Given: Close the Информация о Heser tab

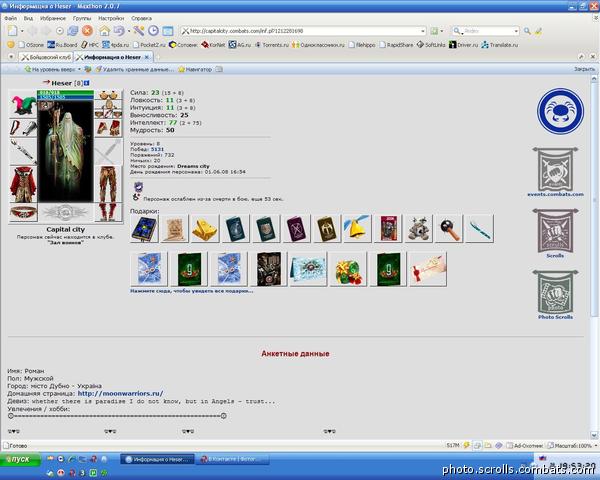Looking at the screenshot, I should (x=147, y=57).
